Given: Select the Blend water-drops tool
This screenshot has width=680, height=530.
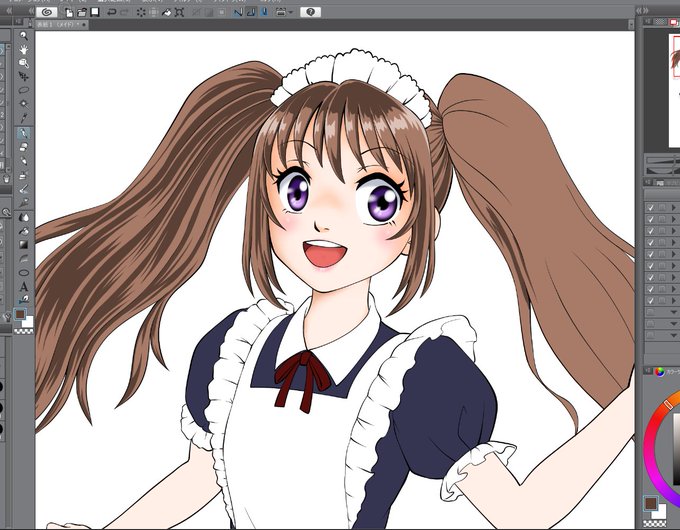Looking at the screenshot, I should 23,217.
